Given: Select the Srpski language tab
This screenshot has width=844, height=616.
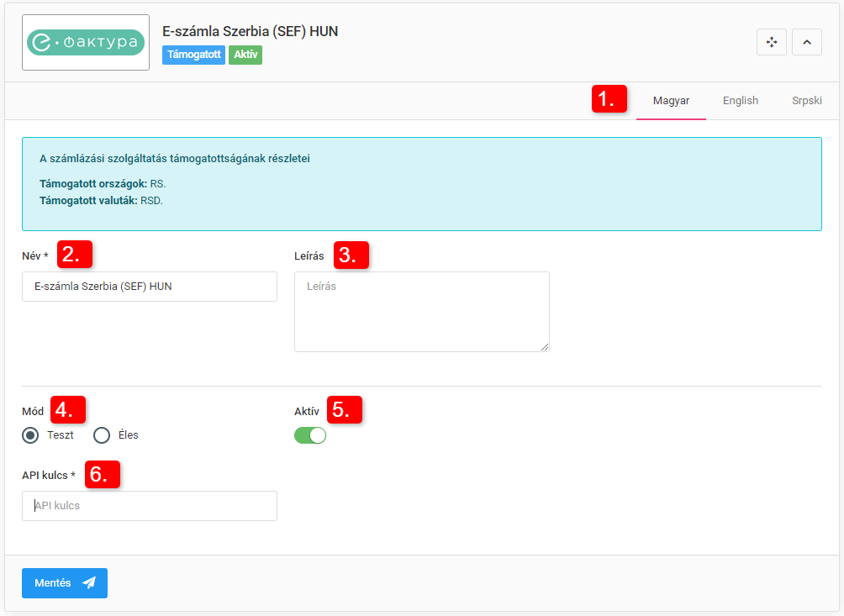Looking at the screenshot, I should pyautogui.click(x=806, y=101).
